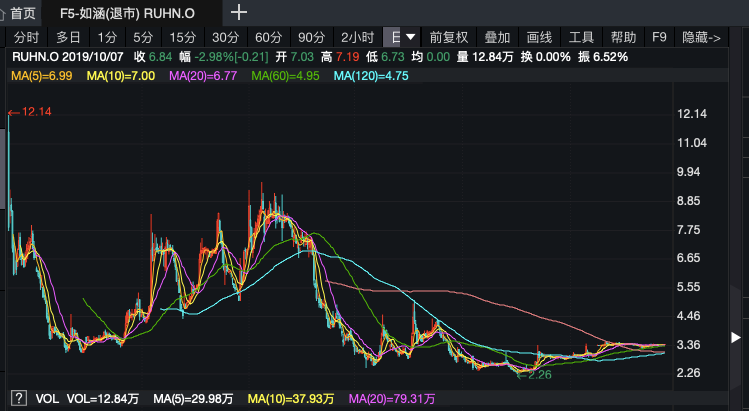Screen dimensions: 749x411
Task: Select the 30分 period button
Action: [x=226, y=38]
